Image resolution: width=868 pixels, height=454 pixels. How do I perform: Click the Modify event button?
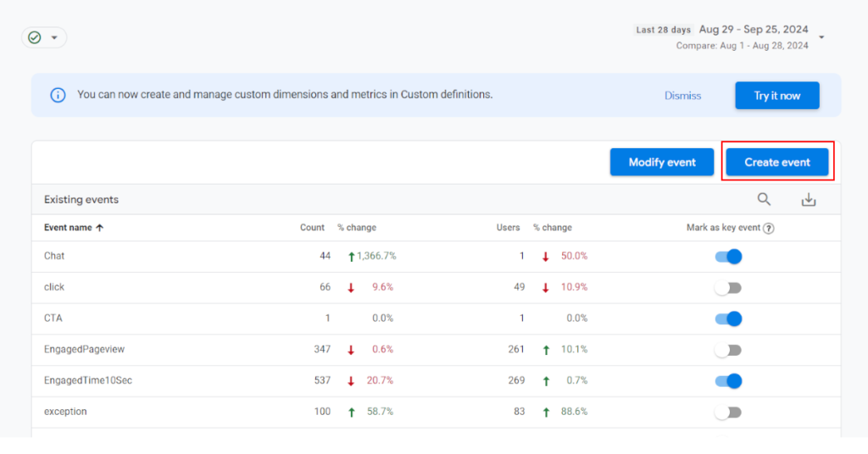point(662,162)
